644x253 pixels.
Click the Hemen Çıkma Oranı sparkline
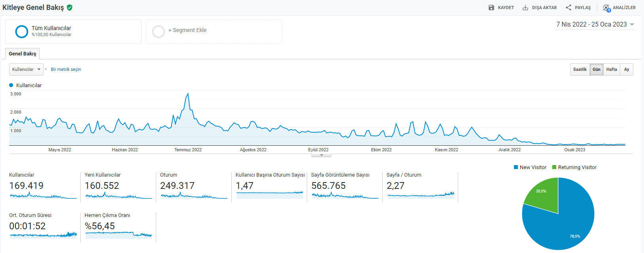[119, 234]
